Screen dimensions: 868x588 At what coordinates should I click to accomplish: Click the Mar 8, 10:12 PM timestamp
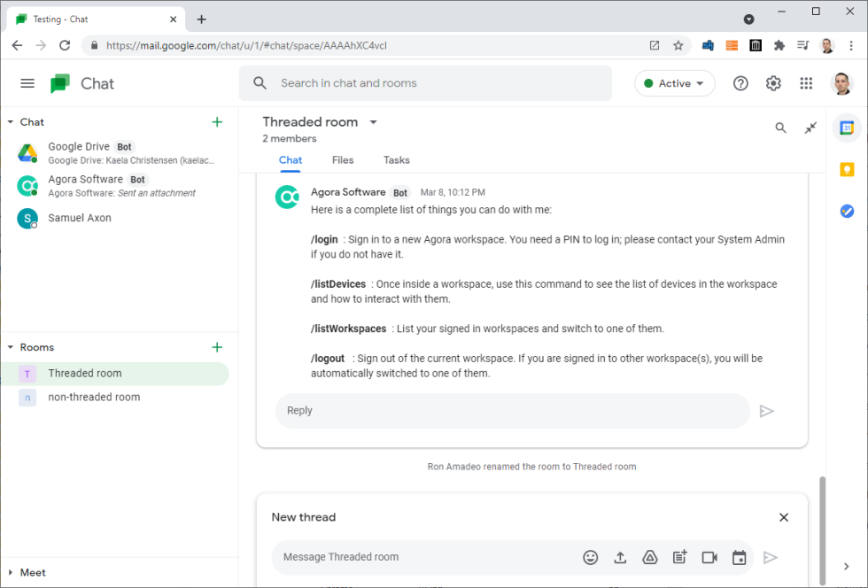[x=453, y=193]
